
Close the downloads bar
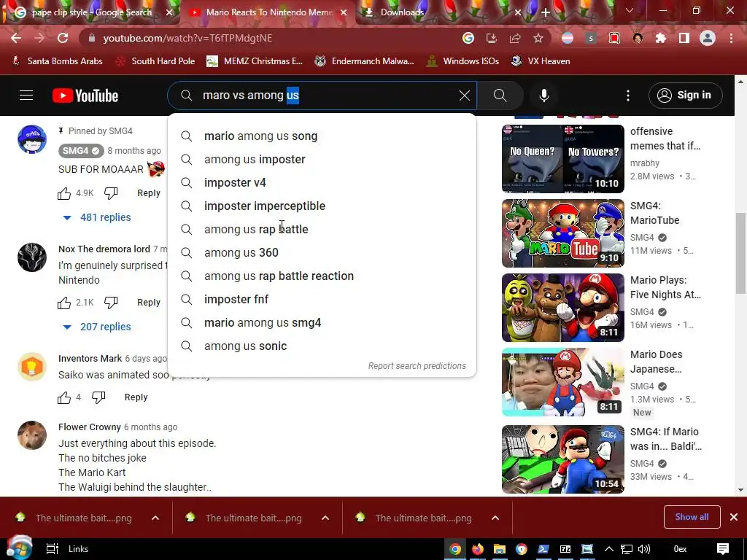click(x=734, y=517)
